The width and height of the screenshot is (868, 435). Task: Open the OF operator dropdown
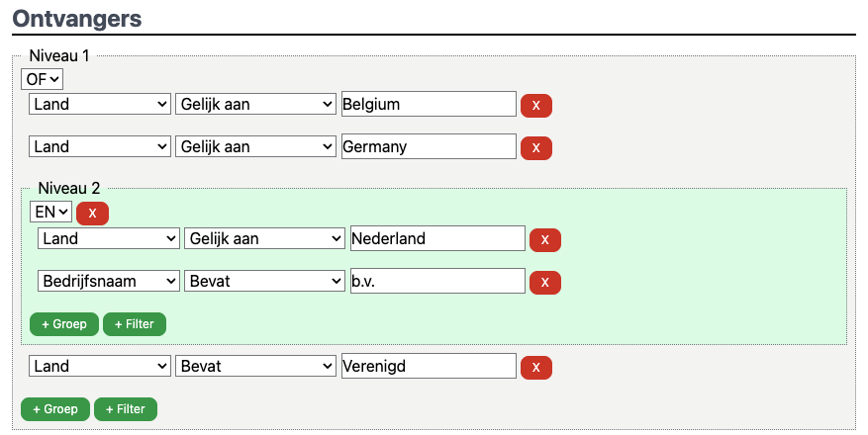[42, 79]
